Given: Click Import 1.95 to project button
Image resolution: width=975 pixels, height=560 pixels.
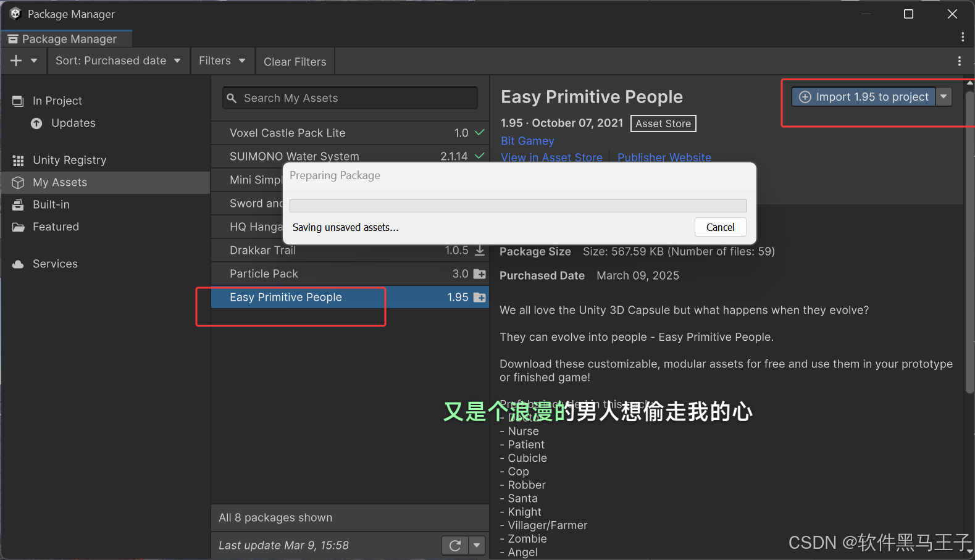Looking at the screenshot, I should [863, 96].
